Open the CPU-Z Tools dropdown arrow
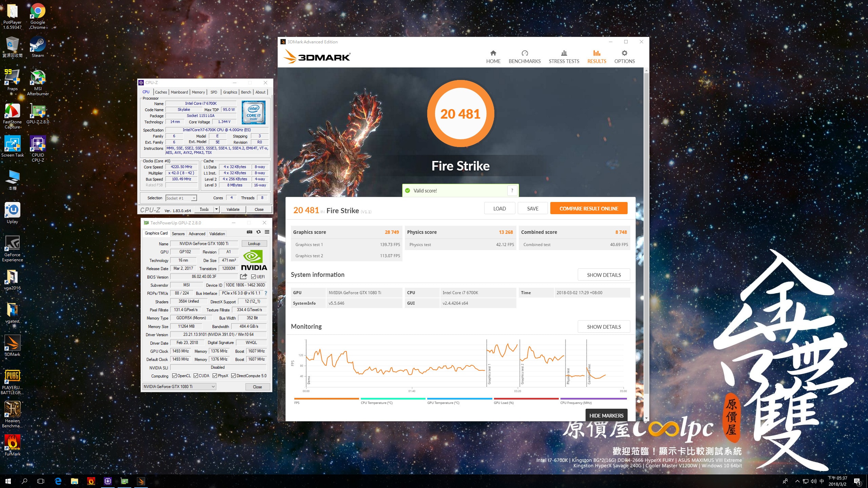 coord(216,209)
